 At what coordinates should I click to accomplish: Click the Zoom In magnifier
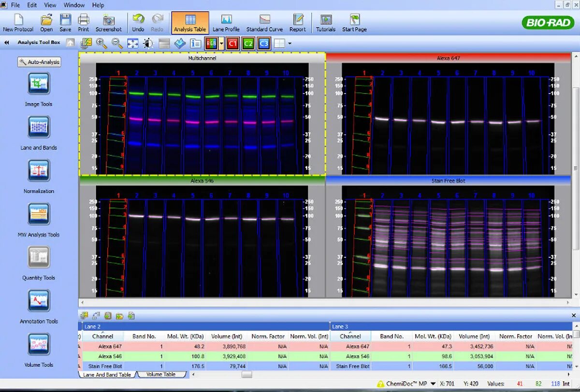click(101, 43)
